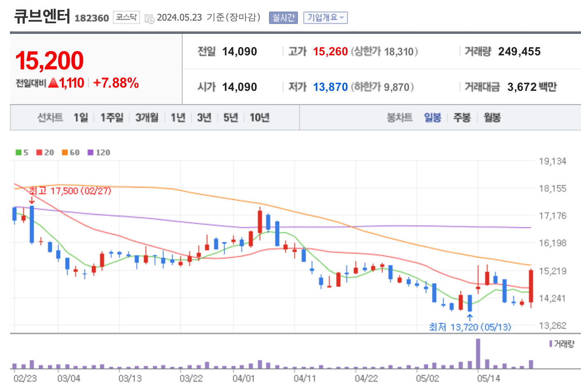Switch to 일봉 daily candle chart
The height and width of the screenshot is (392, 581).
[433, 118]
